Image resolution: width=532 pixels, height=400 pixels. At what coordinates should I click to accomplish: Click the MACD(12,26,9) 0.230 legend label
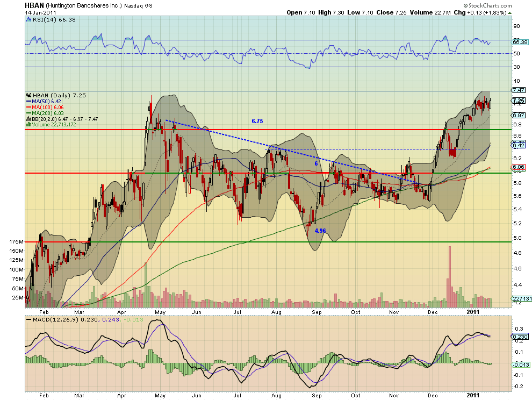65,320
